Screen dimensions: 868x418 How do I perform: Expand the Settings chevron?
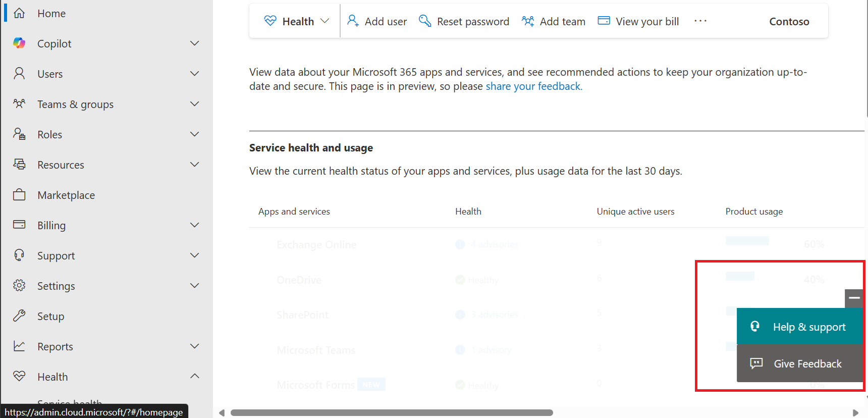pos(194,286)
